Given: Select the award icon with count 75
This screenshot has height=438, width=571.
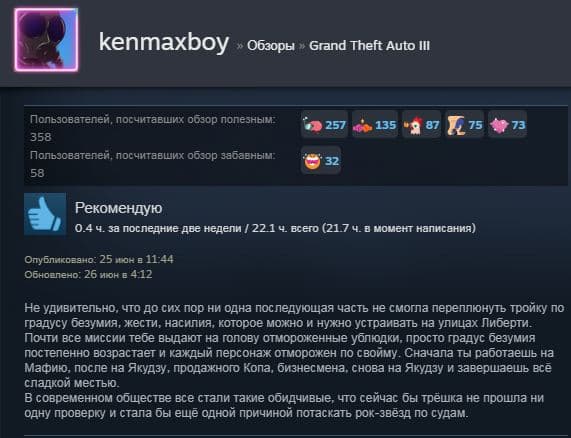Looking at the screenshot, I should click(x=465, y=125).
